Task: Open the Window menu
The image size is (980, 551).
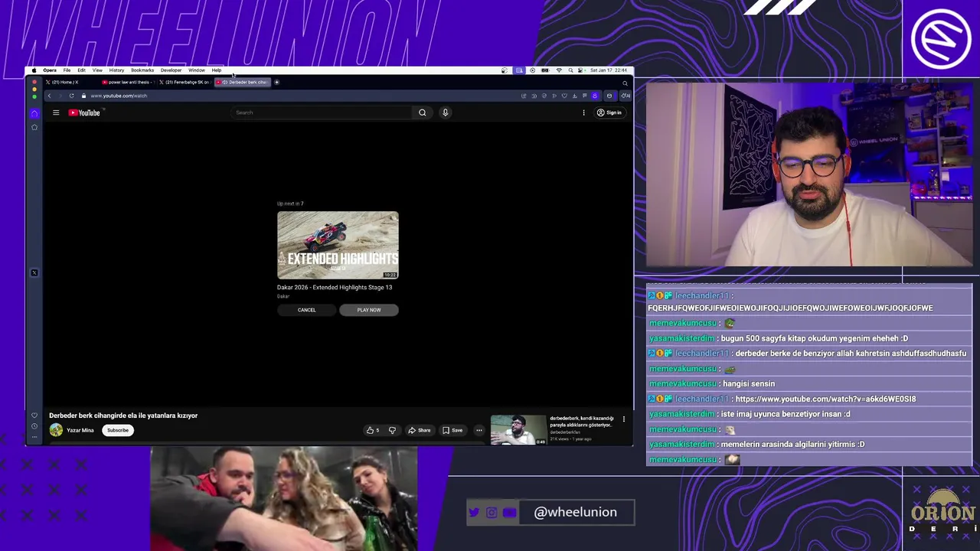Action: (x=197, y=70)
